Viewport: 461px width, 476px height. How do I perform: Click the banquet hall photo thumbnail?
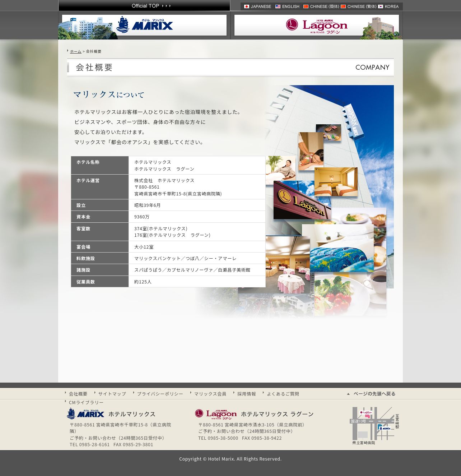pos(287,264)
